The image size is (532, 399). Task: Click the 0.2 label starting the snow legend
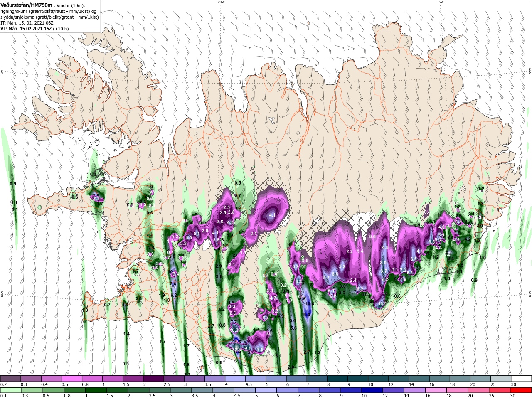pos(3,385)
